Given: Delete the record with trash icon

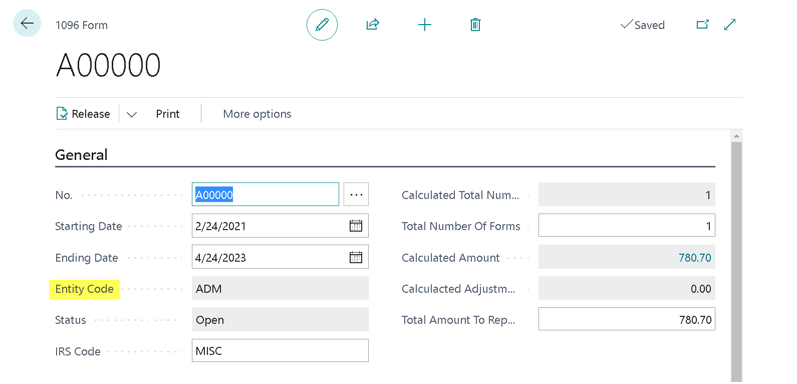Looking at the screenshot, I should click(475, 24).
